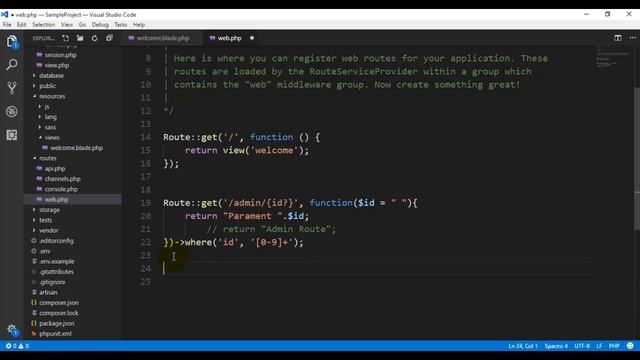Open console.php in the routes folder

click(61, 189)
